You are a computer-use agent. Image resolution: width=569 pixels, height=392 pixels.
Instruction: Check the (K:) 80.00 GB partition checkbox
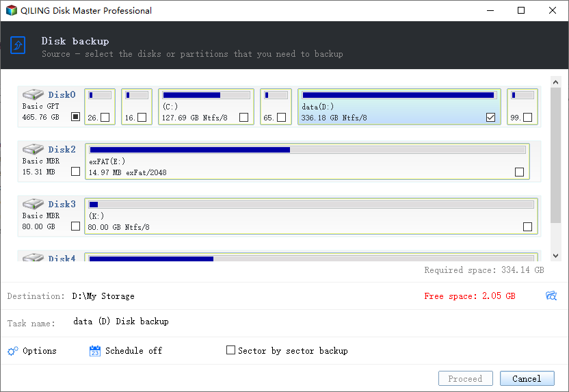pyautogui.click(x=528, y=227)
